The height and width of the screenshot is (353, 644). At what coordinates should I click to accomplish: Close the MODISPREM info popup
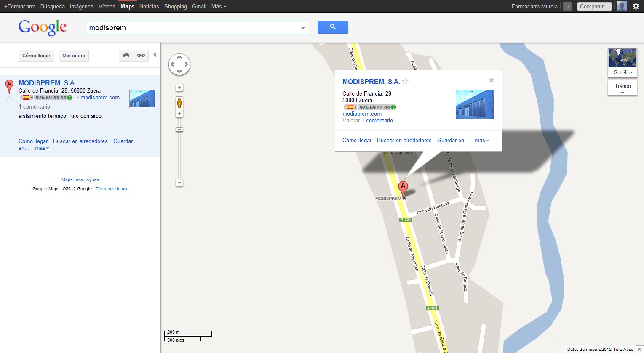click(x=491, y=80)
